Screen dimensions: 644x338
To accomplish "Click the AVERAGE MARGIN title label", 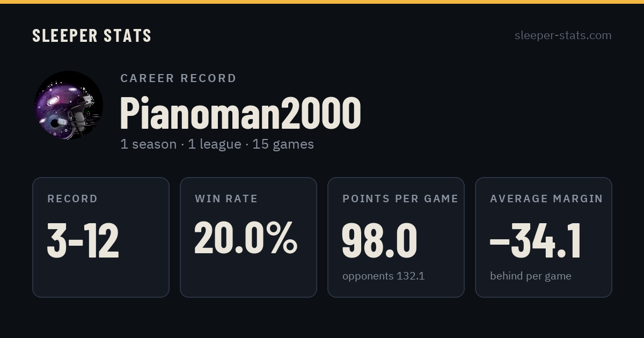I will [x=546, y=199].
